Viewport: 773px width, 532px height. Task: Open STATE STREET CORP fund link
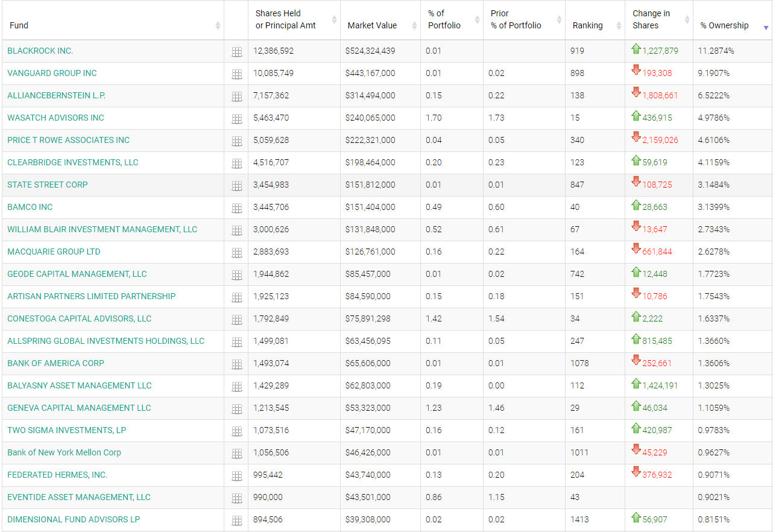coord(48,185)
